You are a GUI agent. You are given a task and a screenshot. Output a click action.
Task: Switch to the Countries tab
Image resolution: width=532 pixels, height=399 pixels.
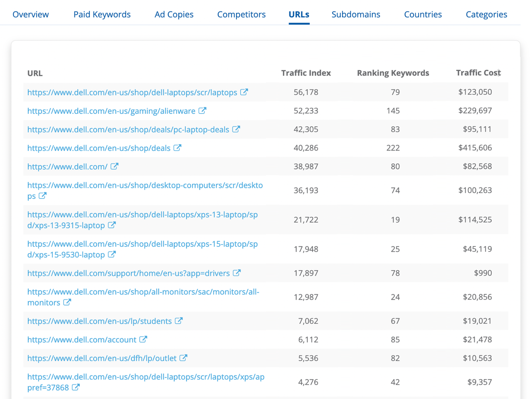tap(423, 15)
